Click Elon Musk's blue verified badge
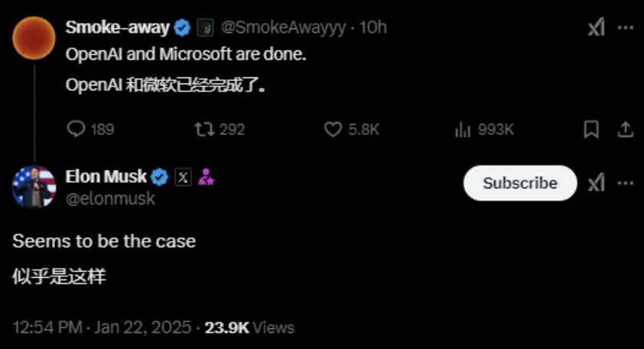The image size is (644, 349). [x=160, y=178]
